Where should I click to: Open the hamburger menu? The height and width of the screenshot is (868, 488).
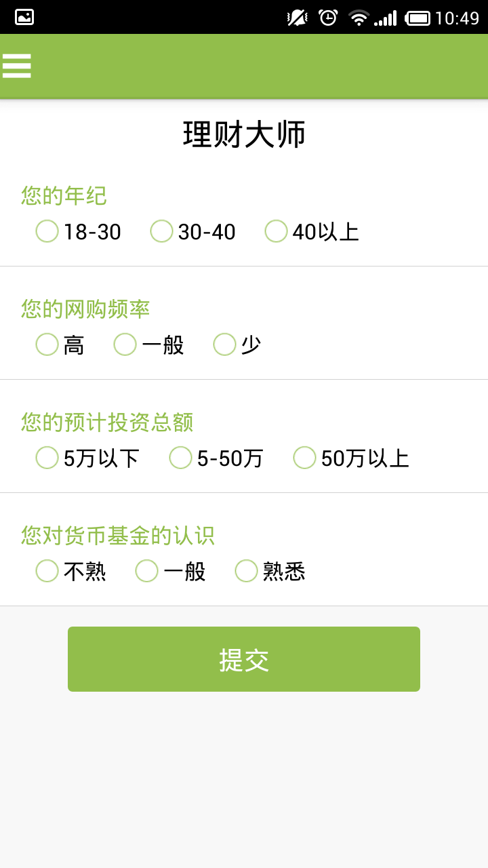click(17, 66)
